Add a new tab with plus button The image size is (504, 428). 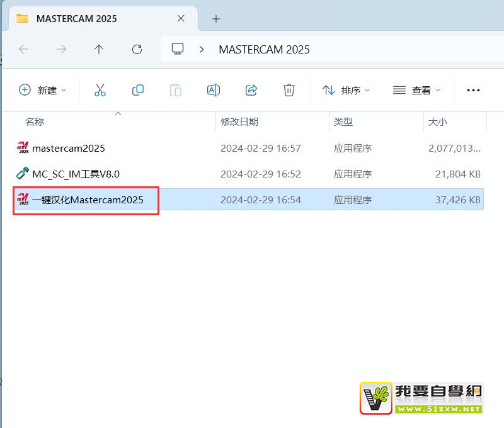click(216, 18)
